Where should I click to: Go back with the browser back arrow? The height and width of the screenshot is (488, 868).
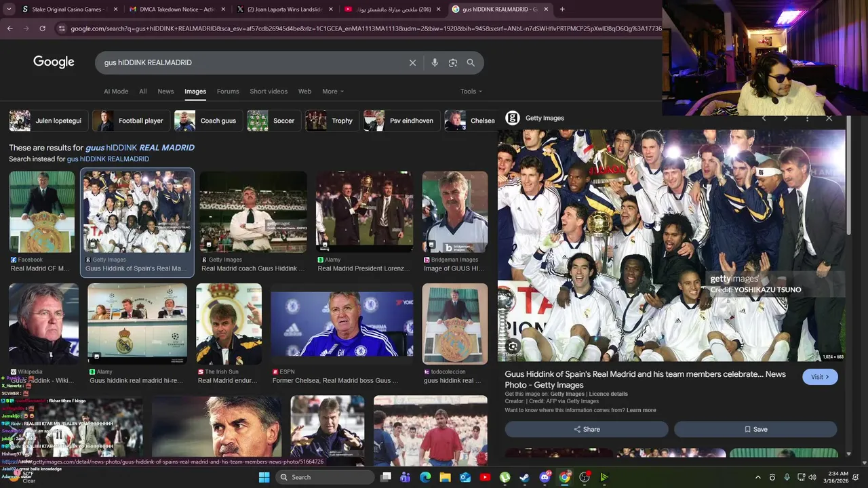pyautogui.click(x=9, y=28)
